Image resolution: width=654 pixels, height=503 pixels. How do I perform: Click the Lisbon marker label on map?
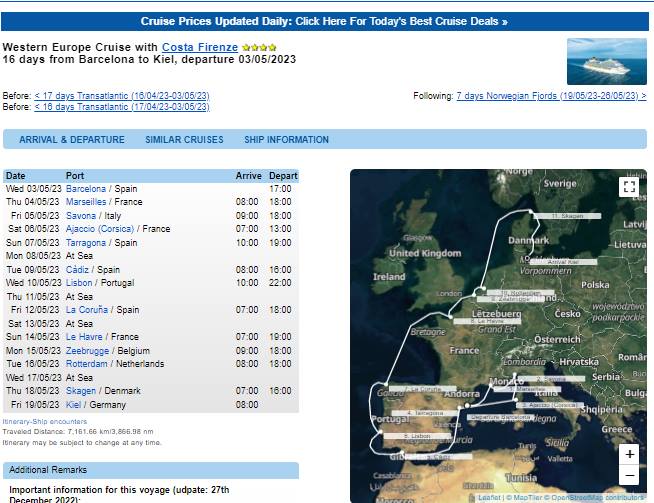click(417, 436)
